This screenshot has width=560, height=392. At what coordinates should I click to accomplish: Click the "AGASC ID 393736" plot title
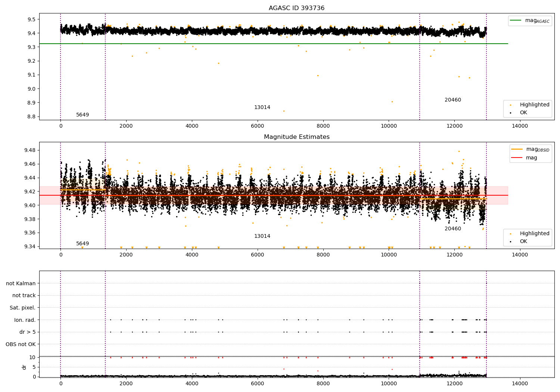click(x=296, y=8)
